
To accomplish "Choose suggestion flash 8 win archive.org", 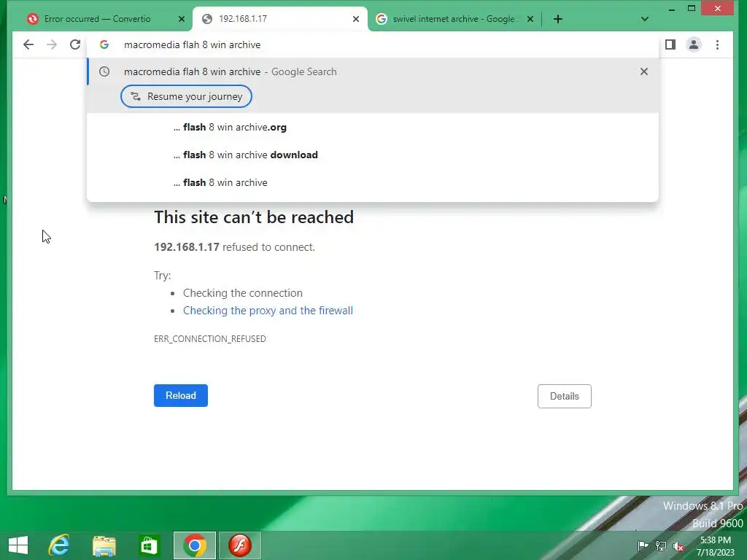I will pos(373,127).
